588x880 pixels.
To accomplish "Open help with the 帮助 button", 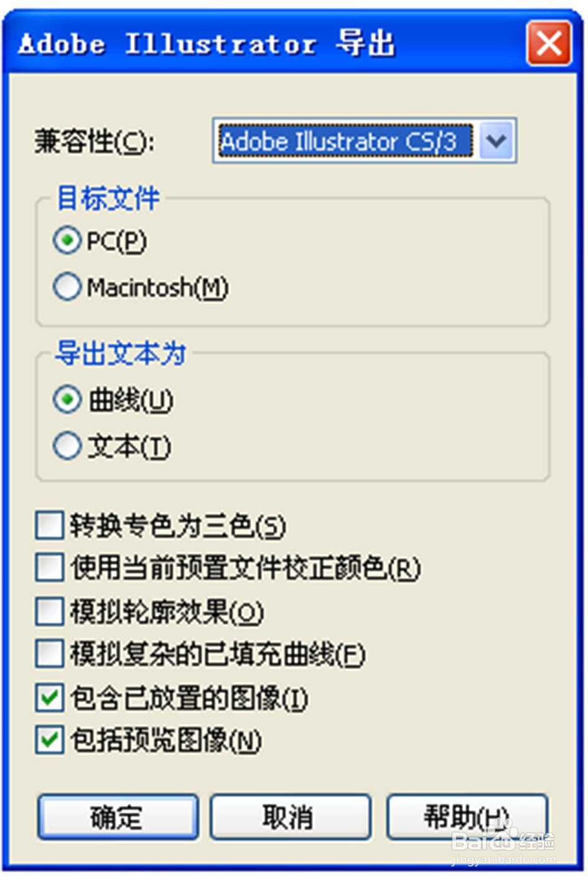I will pyautogui.click(x=467, y=817).
